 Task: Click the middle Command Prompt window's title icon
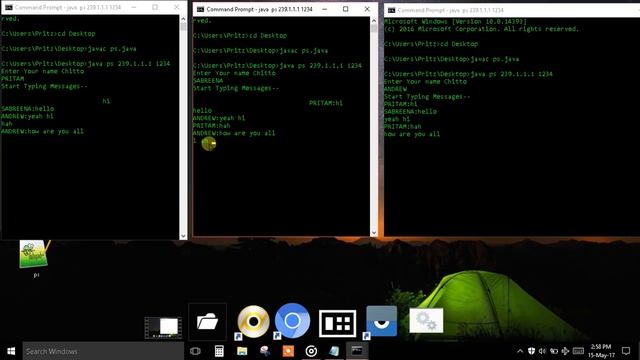(200, 9)
